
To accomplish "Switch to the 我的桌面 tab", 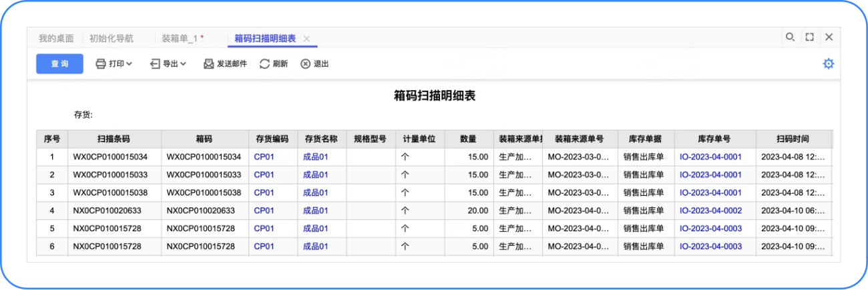I will coord(56,39).
